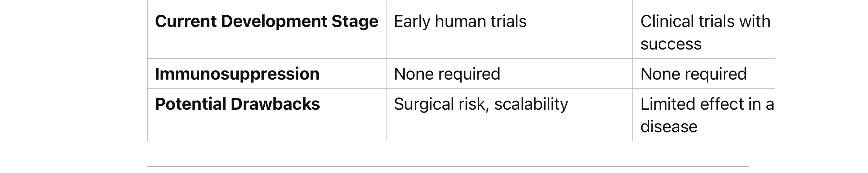Click the "Surgical risk, scalability" cell

[481, 104]
